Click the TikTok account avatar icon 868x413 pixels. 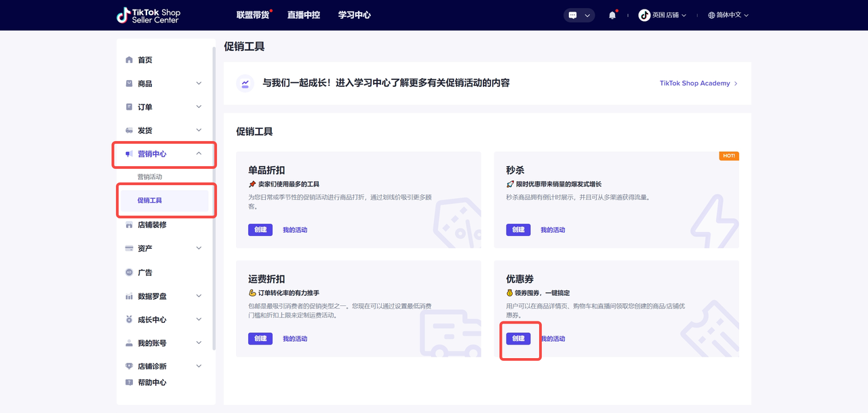(644, 15)
